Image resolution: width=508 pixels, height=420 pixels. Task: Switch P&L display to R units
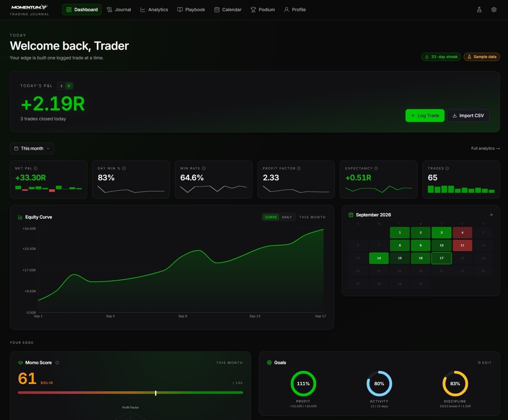point(69,86)
